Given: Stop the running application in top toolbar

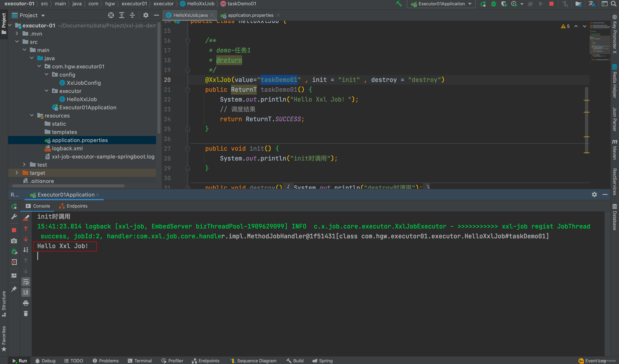Looking at the screenshot, I should 551,4.
